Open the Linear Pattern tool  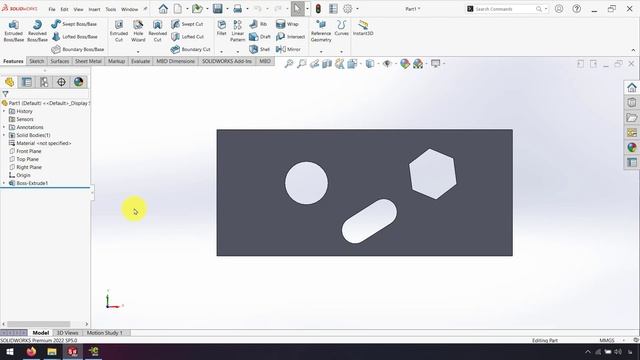[238, 31]
